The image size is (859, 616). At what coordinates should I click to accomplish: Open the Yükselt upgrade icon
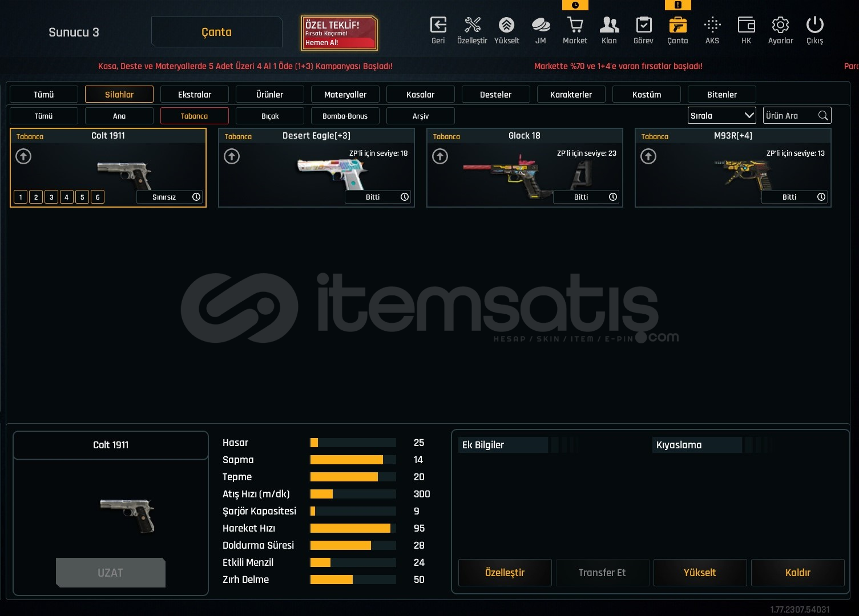click(x=506, y=25)
